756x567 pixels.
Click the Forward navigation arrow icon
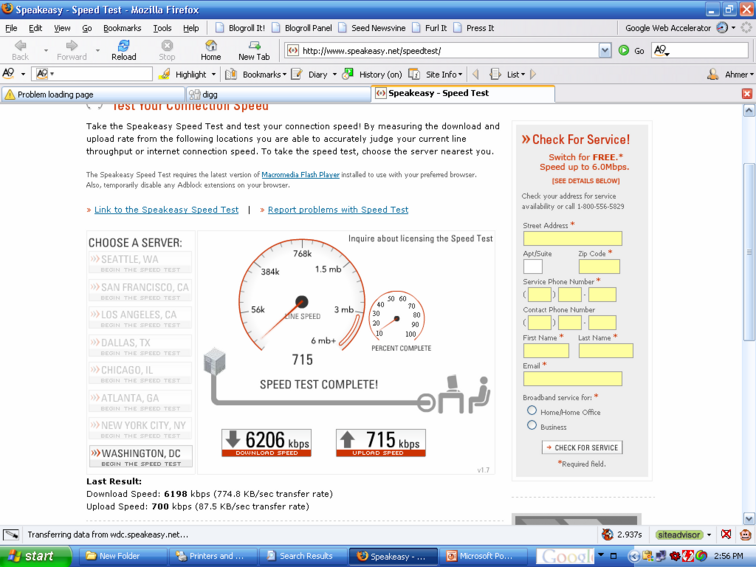coord(71,45)
